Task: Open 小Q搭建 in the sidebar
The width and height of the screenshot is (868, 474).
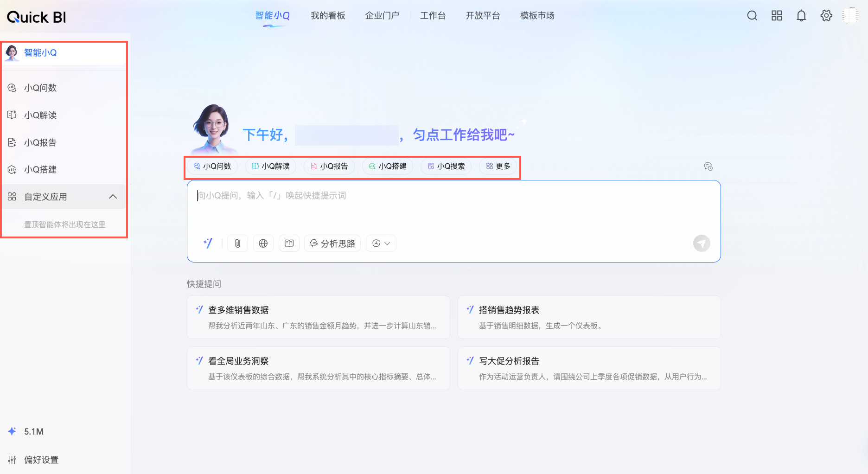Action: [x=64, y=169]
